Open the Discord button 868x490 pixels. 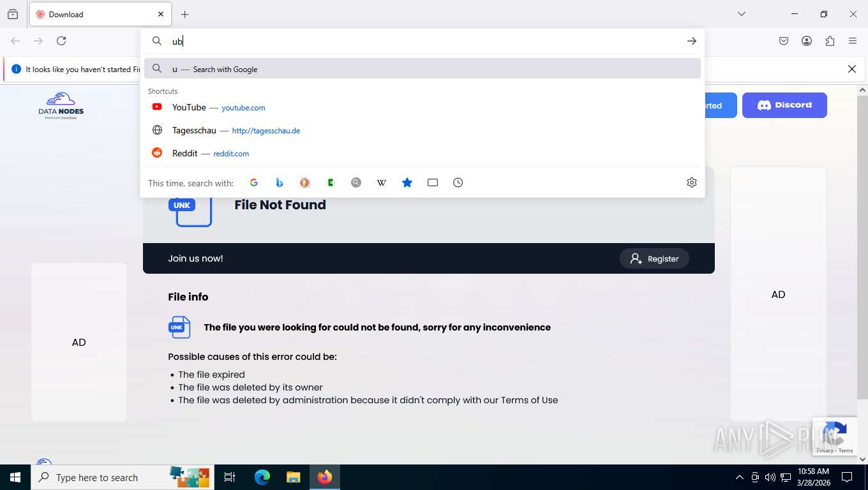[x=784, y=105]
